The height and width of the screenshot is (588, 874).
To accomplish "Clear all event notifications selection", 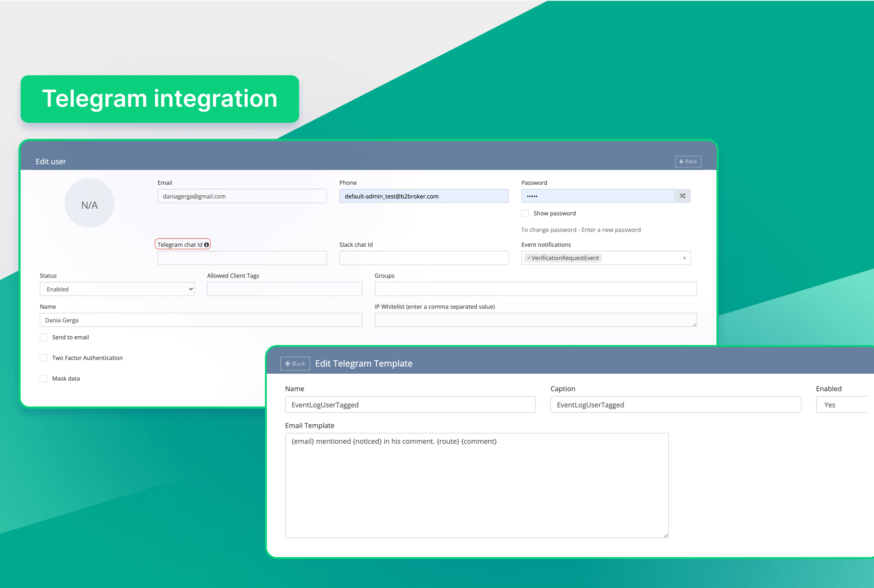I will [x=684, y=258].
